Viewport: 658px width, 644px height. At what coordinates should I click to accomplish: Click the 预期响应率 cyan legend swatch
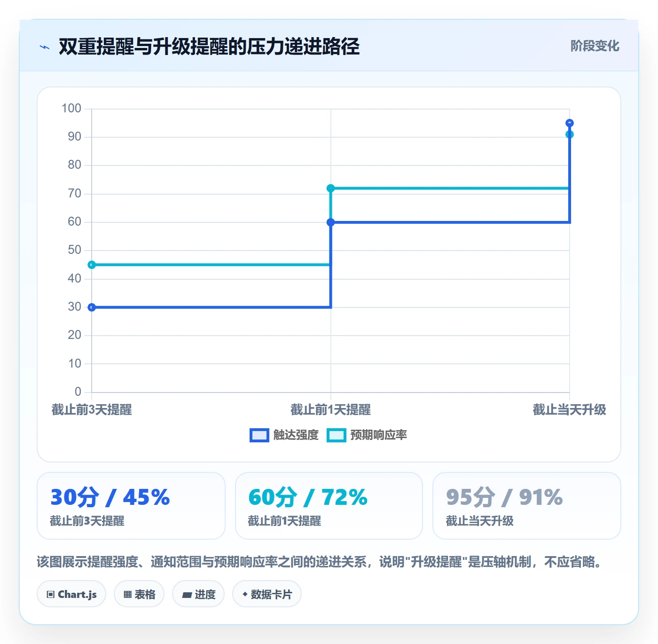click(336, 435)
